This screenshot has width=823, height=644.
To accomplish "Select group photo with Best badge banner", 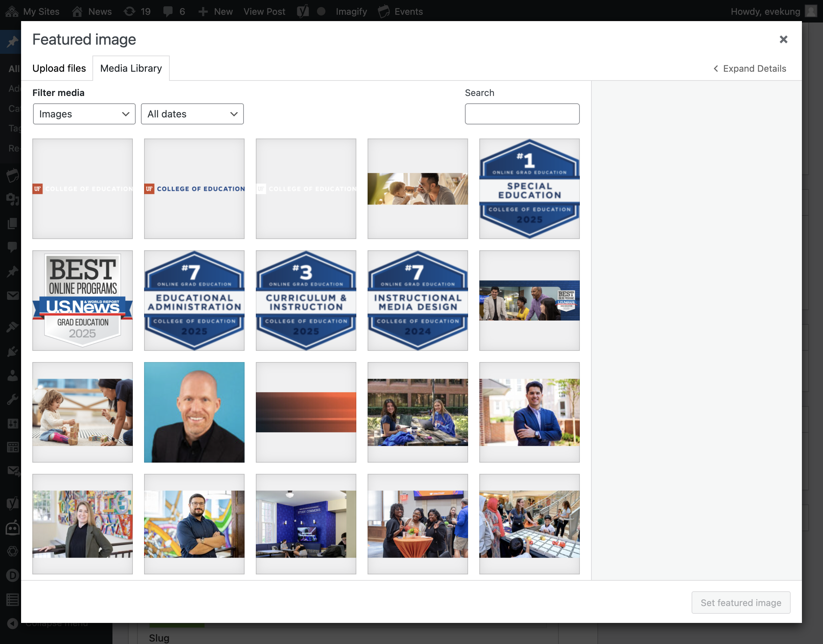I will [530, 301].
